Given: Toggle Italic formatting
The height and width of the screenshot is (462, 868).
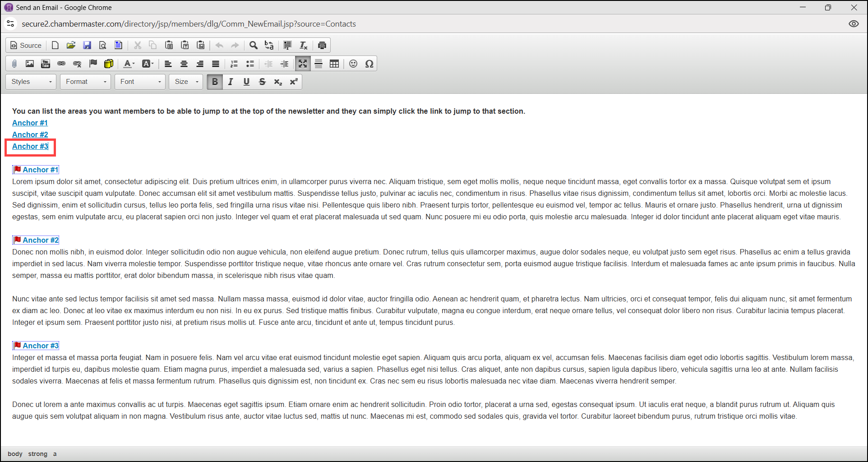Looking at the screenshot, I should [x=231, y=82].
